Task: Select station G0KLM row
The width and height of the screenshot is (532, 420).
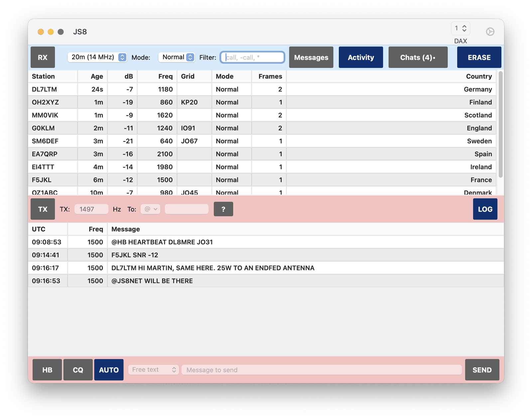Action: [262, 128]
